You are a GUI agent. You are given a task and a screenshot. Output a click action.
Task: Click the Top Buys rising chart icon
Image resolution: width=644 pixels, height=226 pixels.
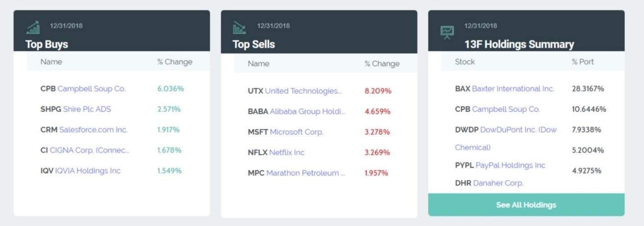point(33,28)
